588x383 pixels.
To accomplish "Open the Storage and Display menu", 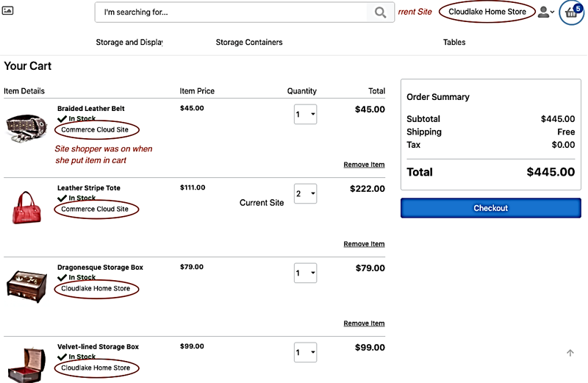I will [129, 43].
